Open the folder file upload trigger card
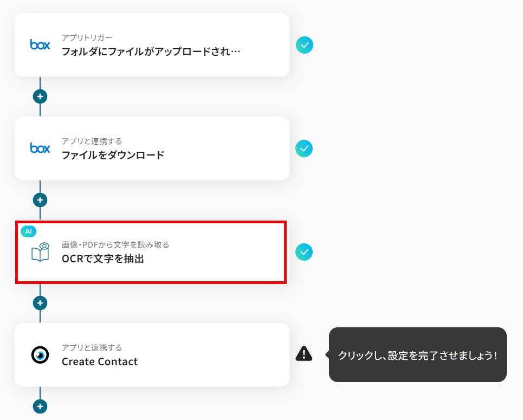The width and height of the screenshot is (523, 420). [x=152, y=45]
